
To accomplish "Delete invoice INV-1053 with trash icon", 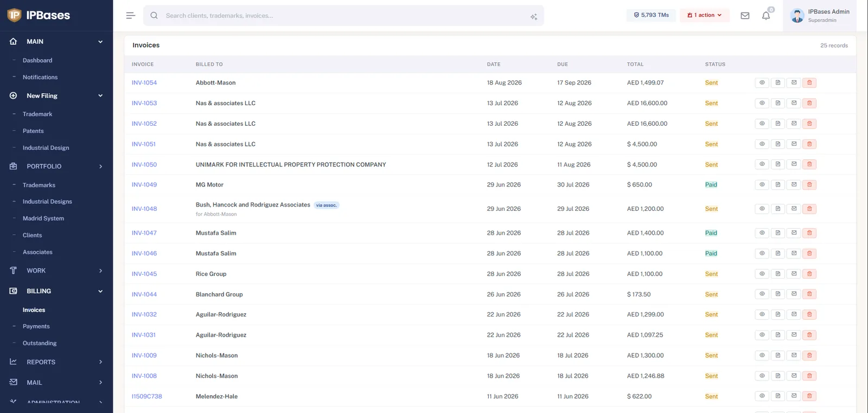I will [x=809, y=103].
